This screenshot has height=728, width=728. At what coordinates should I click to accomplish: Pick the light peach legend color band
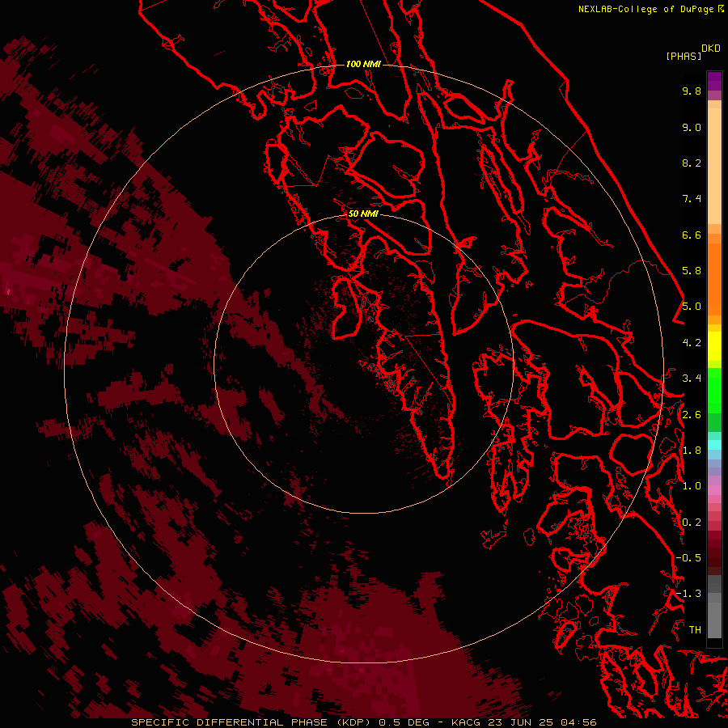coord(714,166)
